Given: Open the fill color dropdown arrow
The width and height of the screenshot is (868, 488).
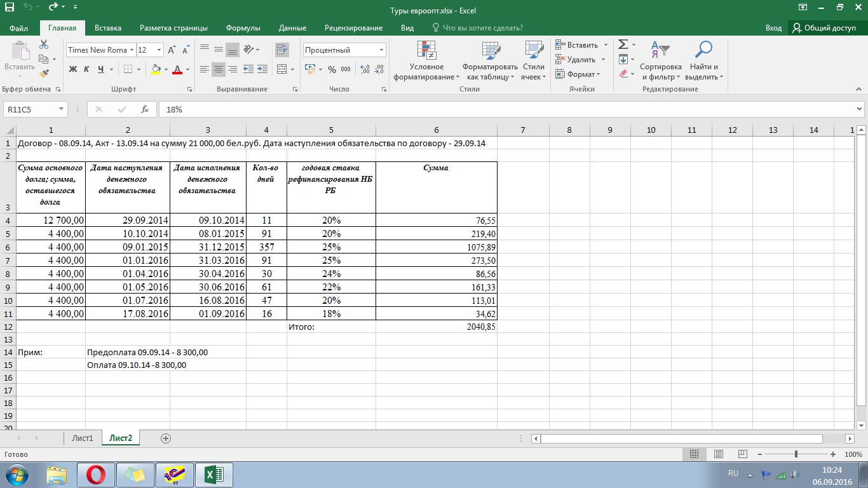Looking at the screenshot, I should point(166,69).
